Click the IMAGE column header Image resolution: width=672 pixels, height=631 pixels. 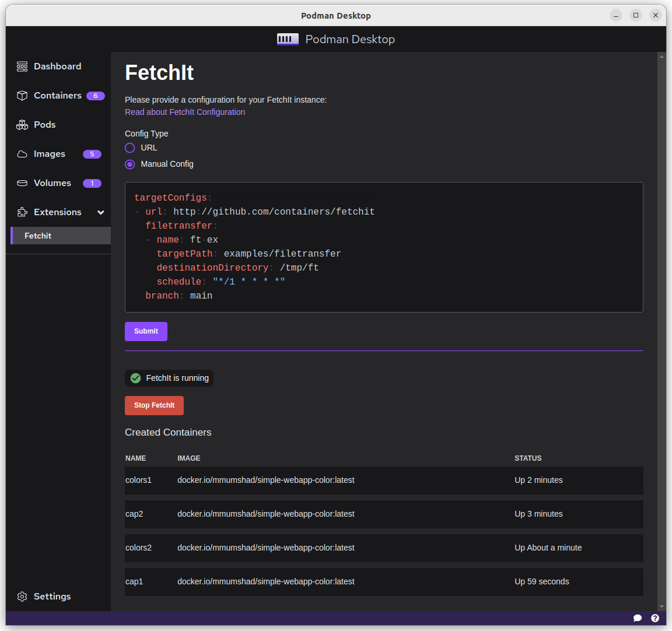pyautogui.click(x=188, y=458)
